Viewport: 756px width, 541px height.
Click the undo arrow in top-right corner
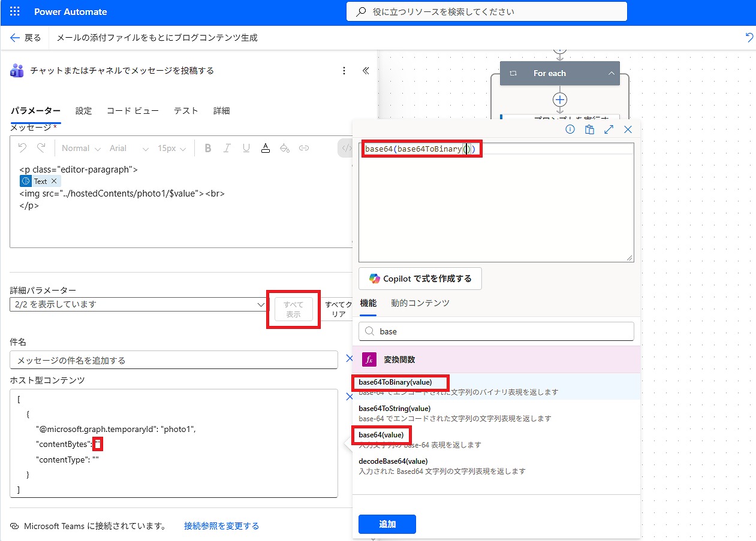(749, 38)
